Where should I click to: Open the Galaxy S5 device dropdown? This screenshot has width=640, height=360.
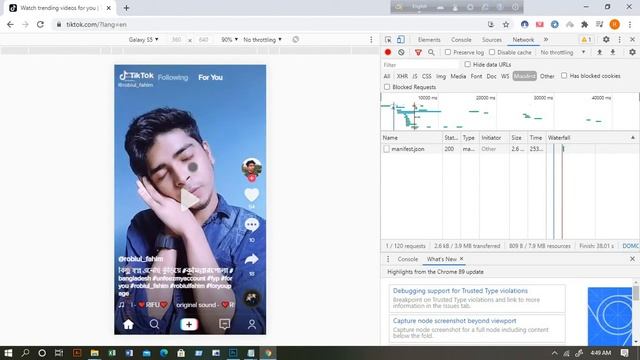[x=143, y=40]
